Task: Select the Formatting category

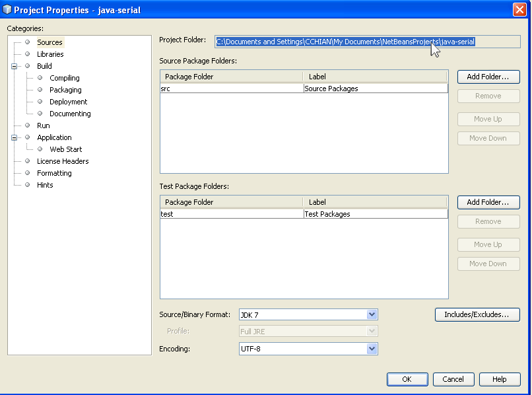Action: (54, 172)
